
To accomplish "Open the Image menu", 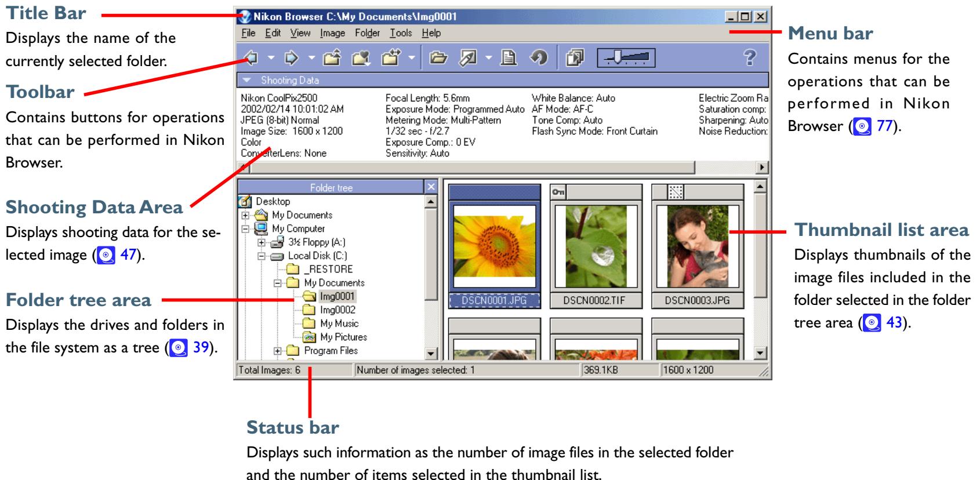I will (333, 33).
